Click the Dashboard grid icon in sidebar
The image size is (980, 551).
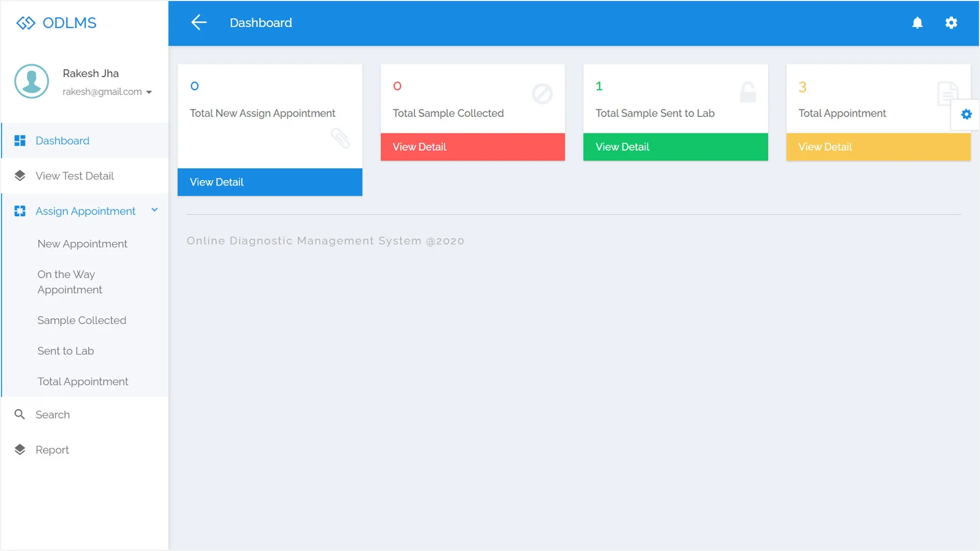[20, 141]
